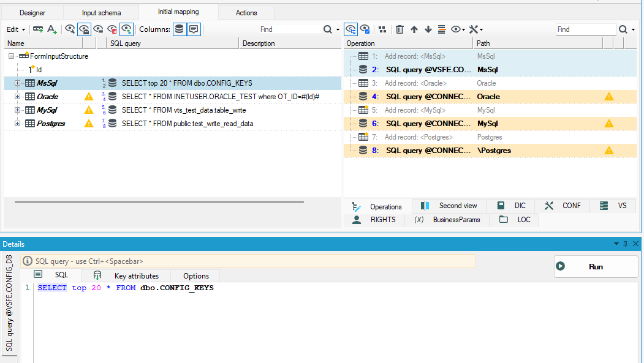Click warning icon on operation 8 Postgres

pyautogui.click(x=608, y=151)
